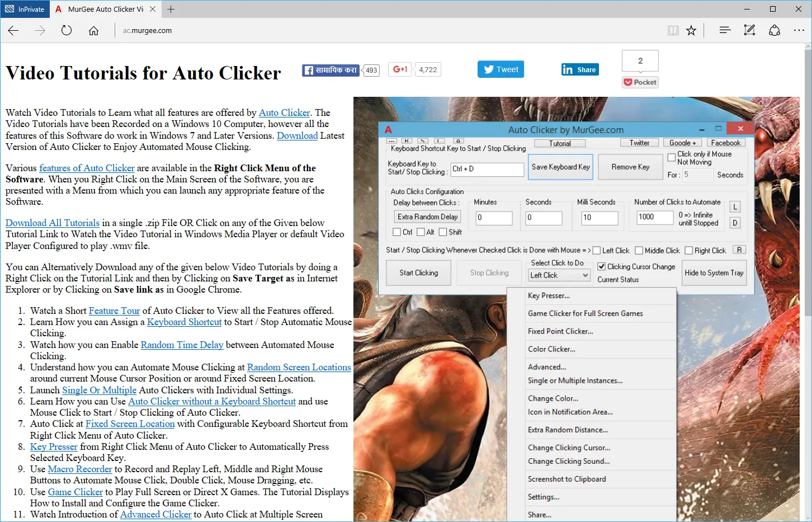Choose Key Presser from context menu
The height and width of the screenshot is (522, 812).
coord(549,295)
